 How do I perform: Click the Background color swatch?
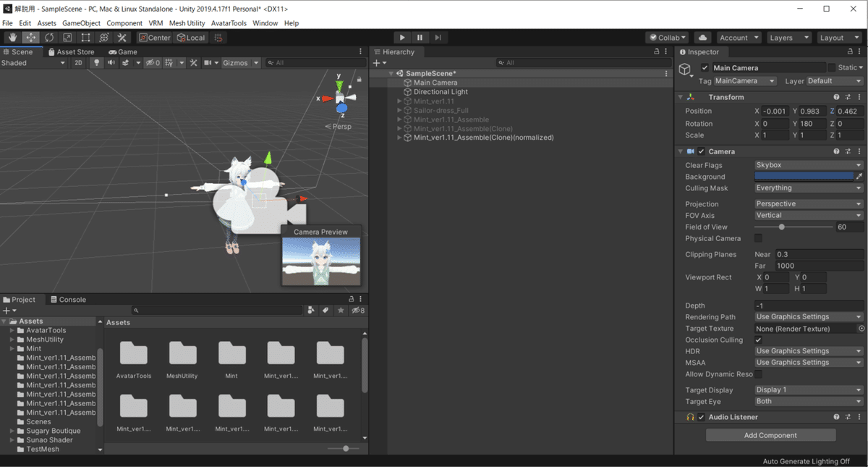(x=804, y=177)
